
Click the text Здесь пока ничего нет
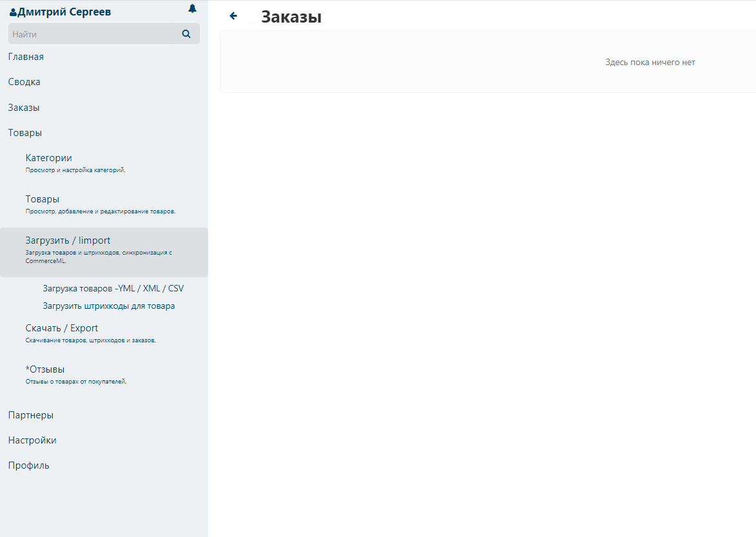pyautogui.click(x=650, y=62)
